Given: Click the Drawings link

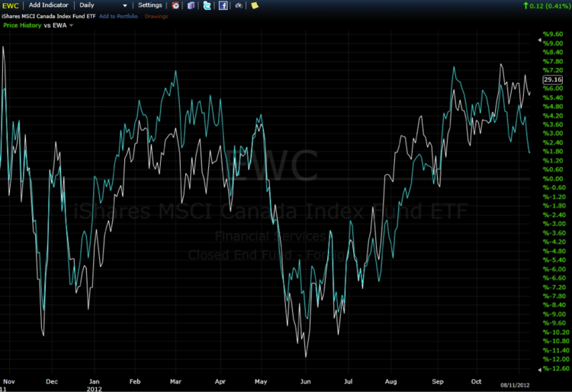Looking at the screenshot, I should [156, 15].
